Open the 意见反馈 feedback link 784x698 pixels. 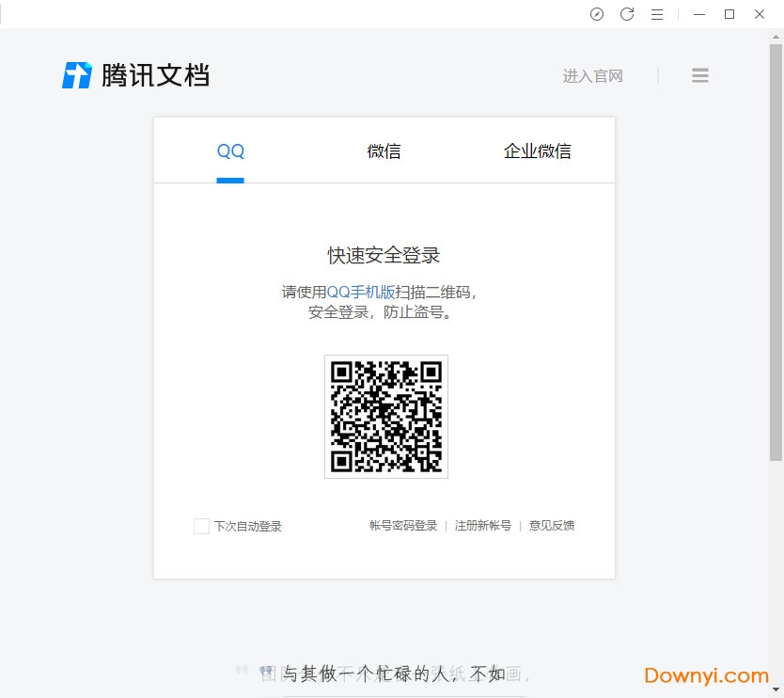552,526
